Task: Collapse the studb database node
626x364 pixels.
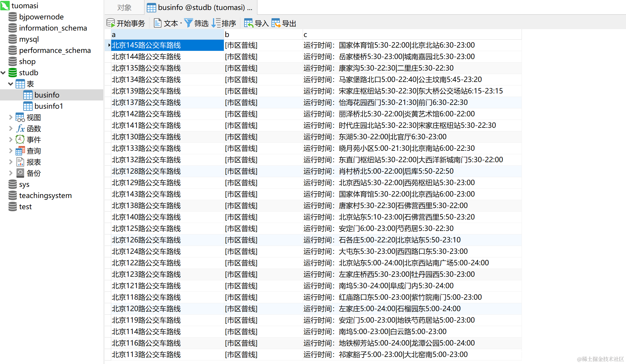Action: click(3, 73)
